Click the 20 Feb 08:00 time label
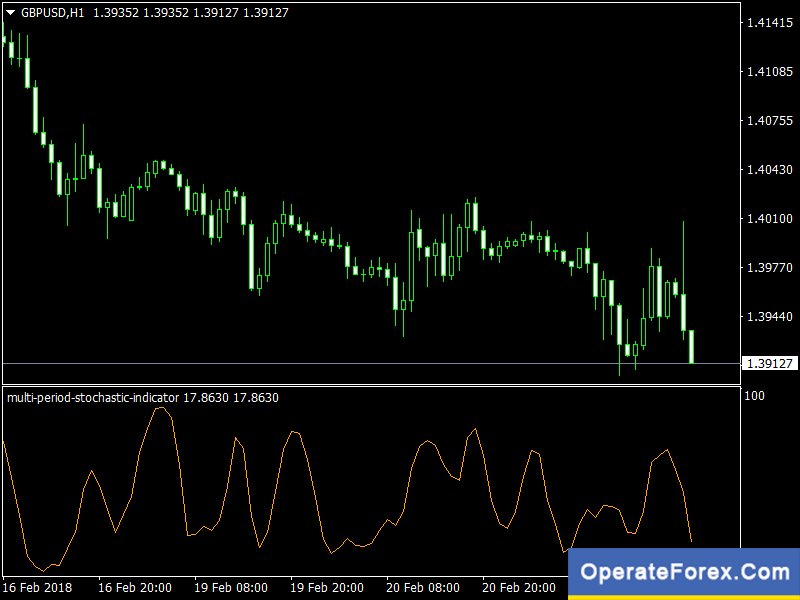This screenshot has width=800, height=600. tap(423, 587)
